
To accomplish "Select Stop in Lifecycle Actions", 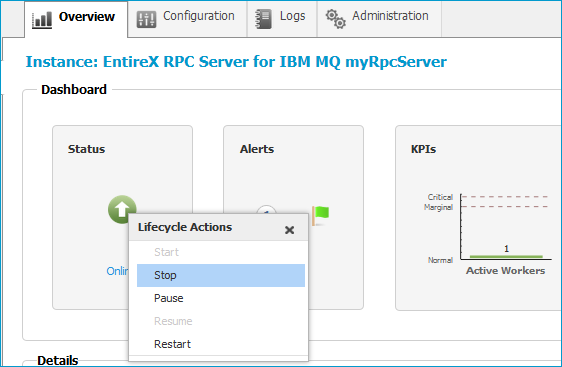I will pyautogui.click(x=221, y=275).
